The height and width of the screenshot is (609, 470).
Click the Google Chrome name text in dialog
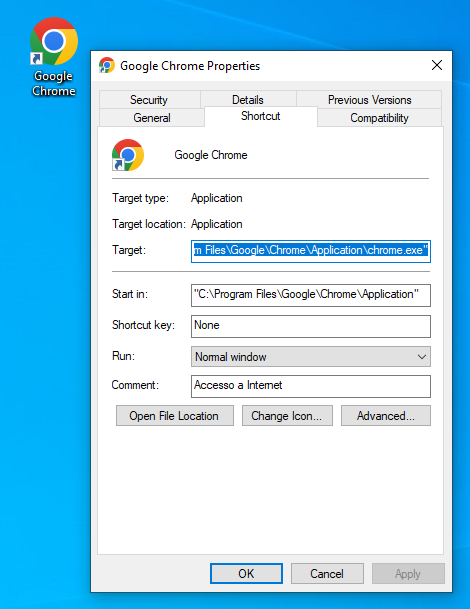(211, 155)
